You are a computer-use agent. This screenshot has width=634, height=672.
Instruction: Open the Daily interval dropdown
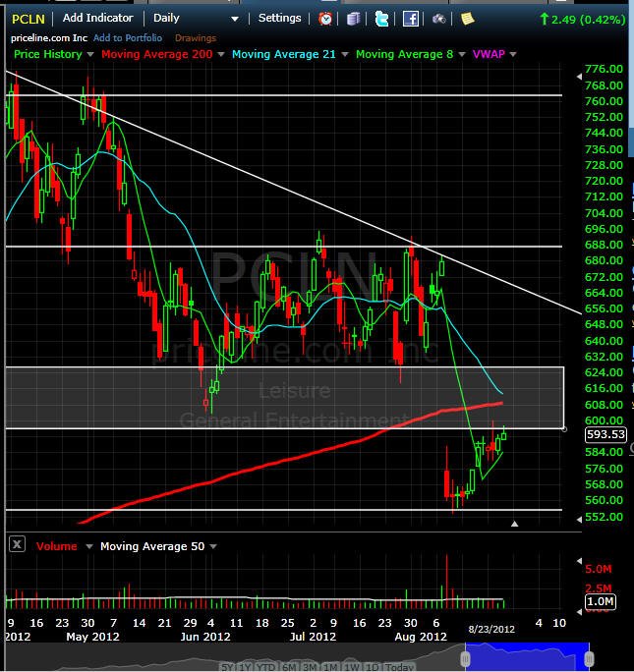235,19
